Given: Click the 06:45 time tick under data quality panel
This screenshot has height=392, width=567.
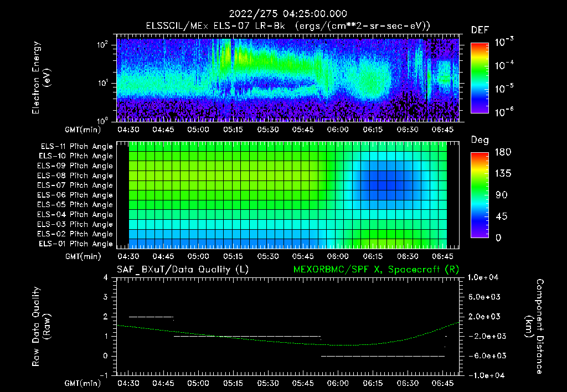Looking at the screenshot, I should 442,383.
